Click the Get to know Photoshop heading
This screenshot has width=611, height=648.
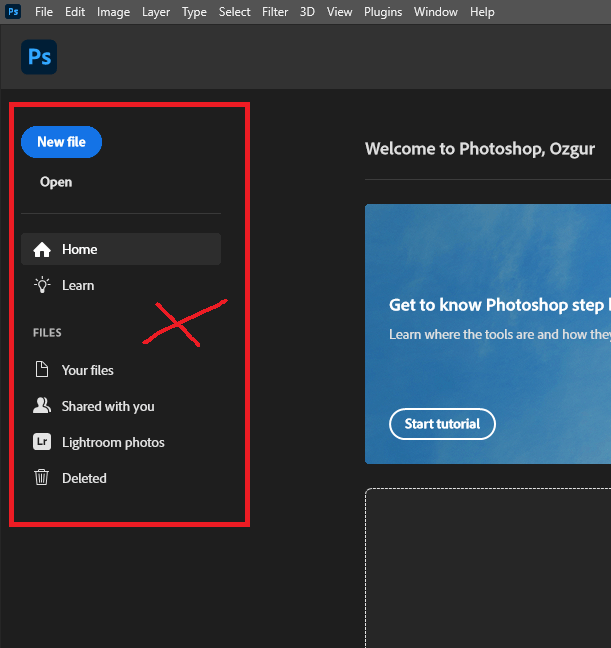[500, 305]
